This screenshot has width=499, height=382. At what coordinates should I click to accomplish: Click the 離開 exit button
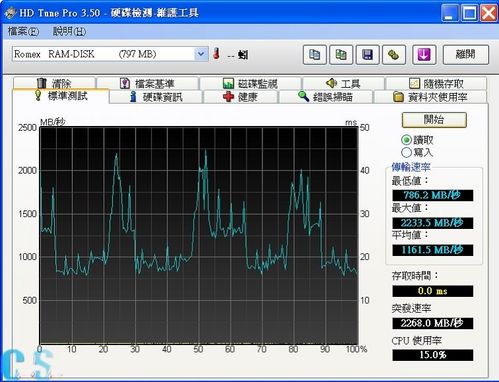(466, 54)
